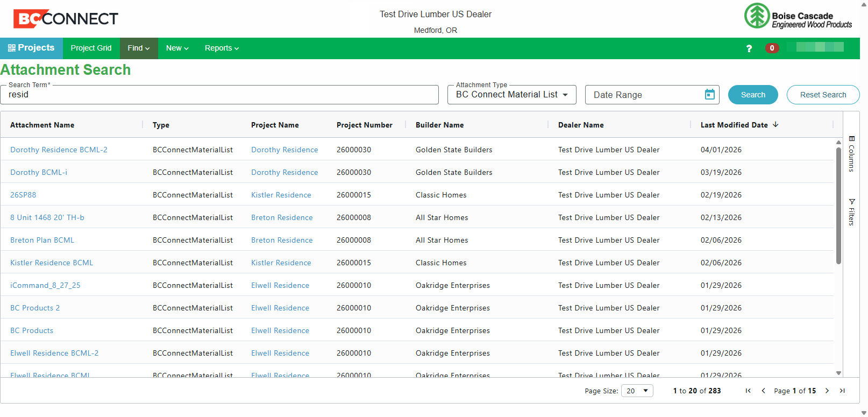868x417 pixels.
Task: Jump to the last results page
Action: pos(842,391)
